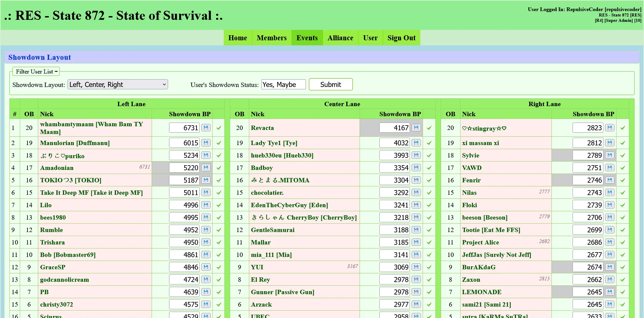Viewport: 644px width, 318px height.
Task: Save Showdown BP for Sylvie row
Action: 610,155
